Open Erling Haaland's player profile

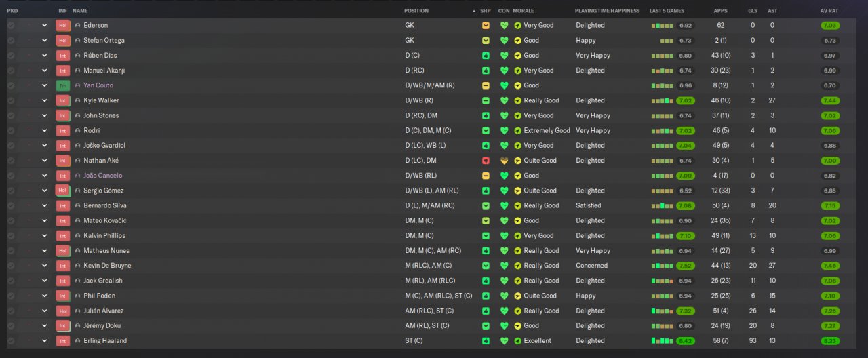point(105,341)
